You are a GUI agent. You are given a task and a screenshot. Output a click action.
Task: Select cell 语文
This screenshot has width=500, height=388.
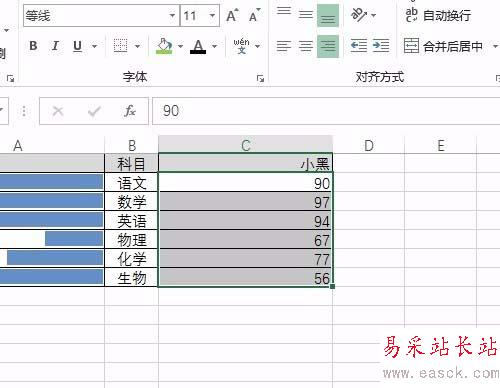pyautogui.click(x=132, y=182)
